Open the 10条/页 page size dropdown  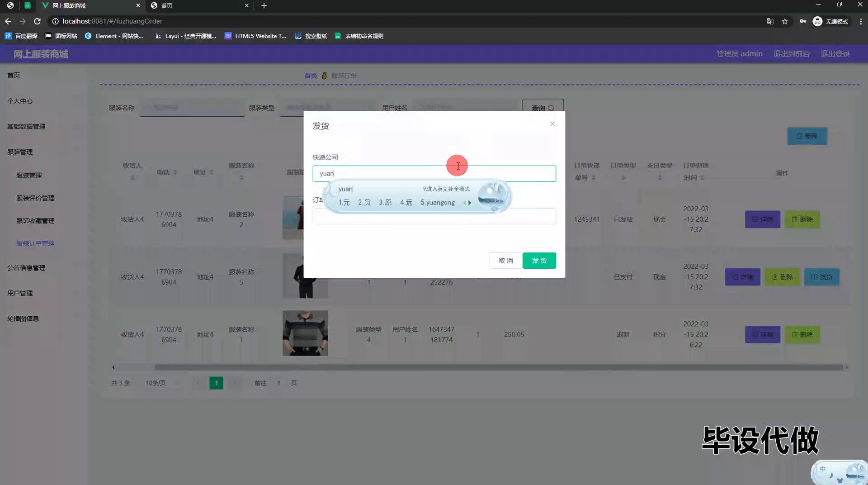coord(156,383)
